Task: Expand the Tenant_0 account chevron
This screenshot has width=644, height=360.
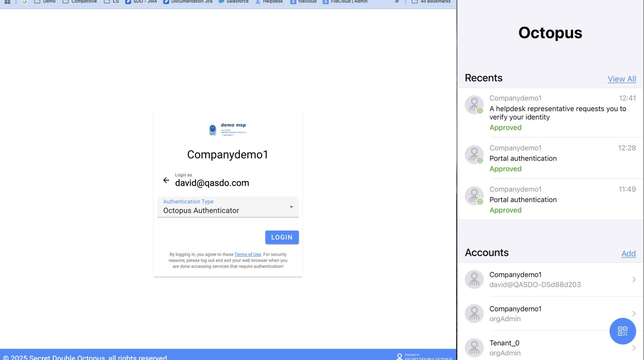Action: (x=634, y=348)
